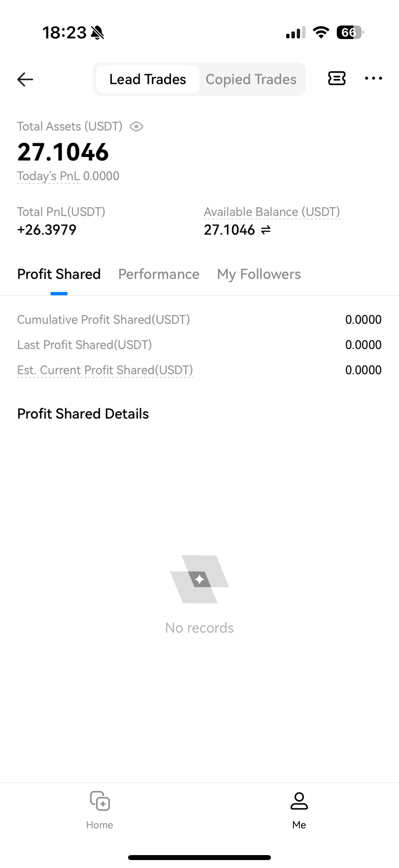This screenshot has width=399, height=868.
Task: Switch to Copied Trades segment
Action: 251,79
